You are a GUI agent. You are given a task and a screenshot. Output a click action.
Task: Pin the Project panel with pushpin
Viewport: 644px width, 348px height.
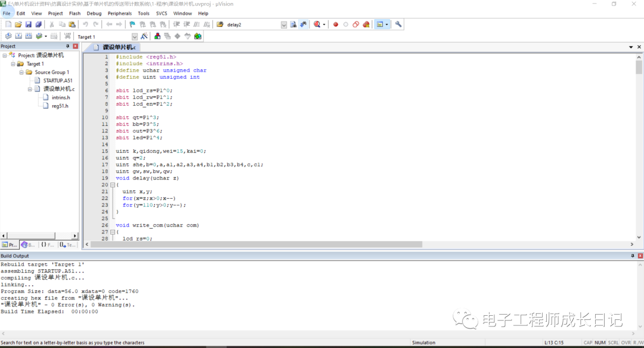(67, 46)
